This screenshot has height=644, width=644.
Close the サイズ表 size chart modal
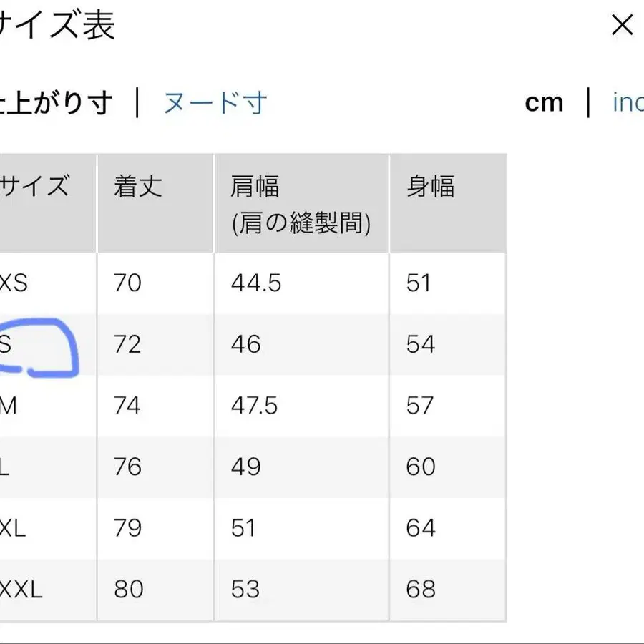point(622,26)
